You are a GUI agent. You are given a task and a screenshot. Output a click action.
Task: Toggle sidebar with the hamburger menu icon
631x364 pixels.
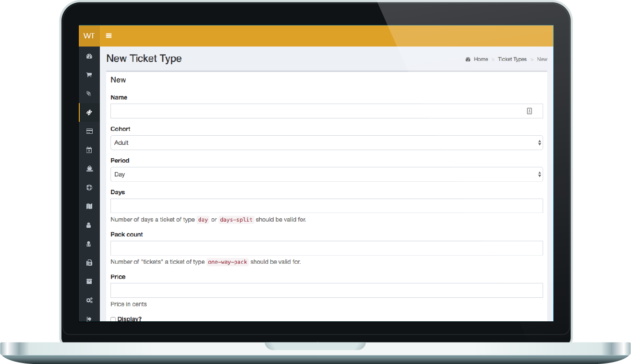[x=109, y=36]
